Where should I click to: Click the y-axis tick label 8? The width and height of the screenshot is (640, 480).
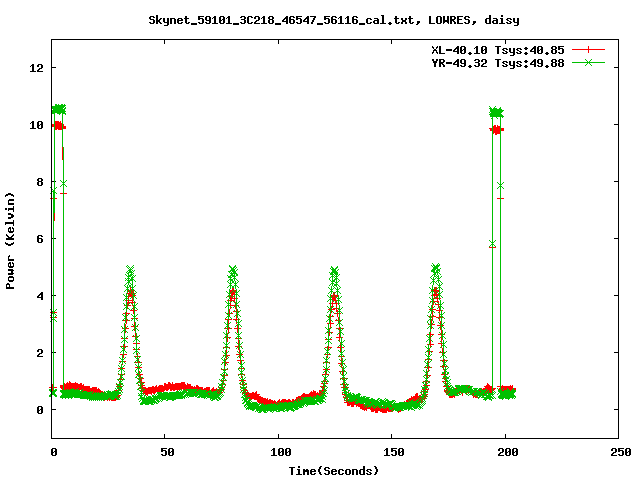[x=40, y=182]
